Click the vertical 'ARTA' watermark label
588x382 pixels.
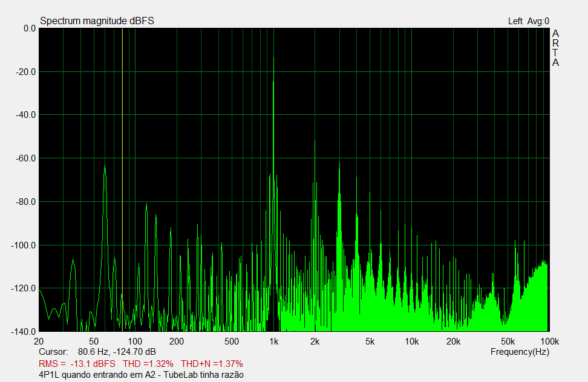(555, 48)
